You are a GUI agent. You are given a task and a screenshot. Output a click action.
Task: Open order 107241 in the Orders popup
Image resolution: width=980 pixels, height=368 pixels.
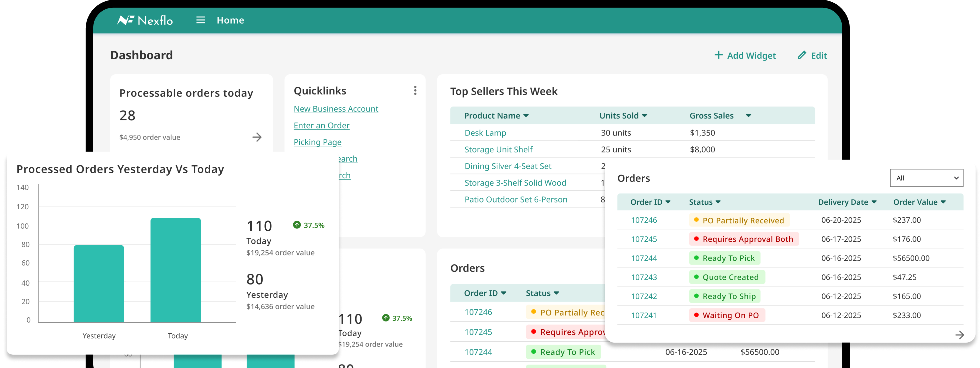click(644, 315)
